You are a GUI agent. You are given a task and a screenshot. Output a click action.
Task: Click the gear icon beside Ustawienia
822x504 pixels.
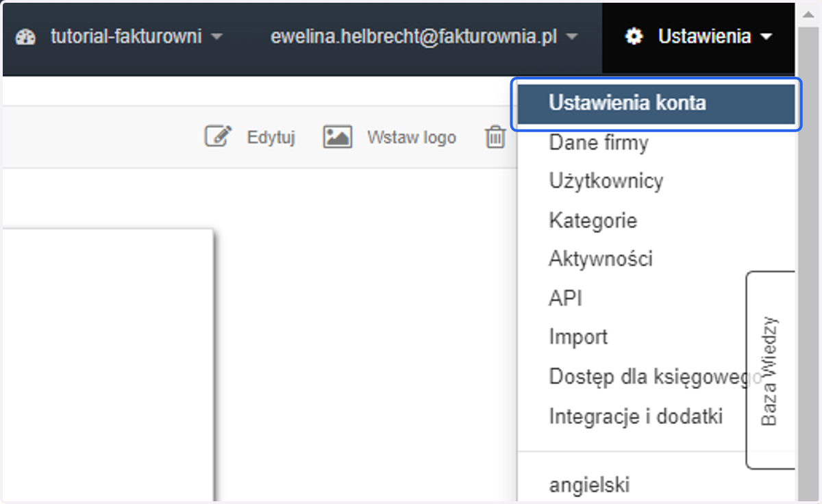tap(634, 36)
